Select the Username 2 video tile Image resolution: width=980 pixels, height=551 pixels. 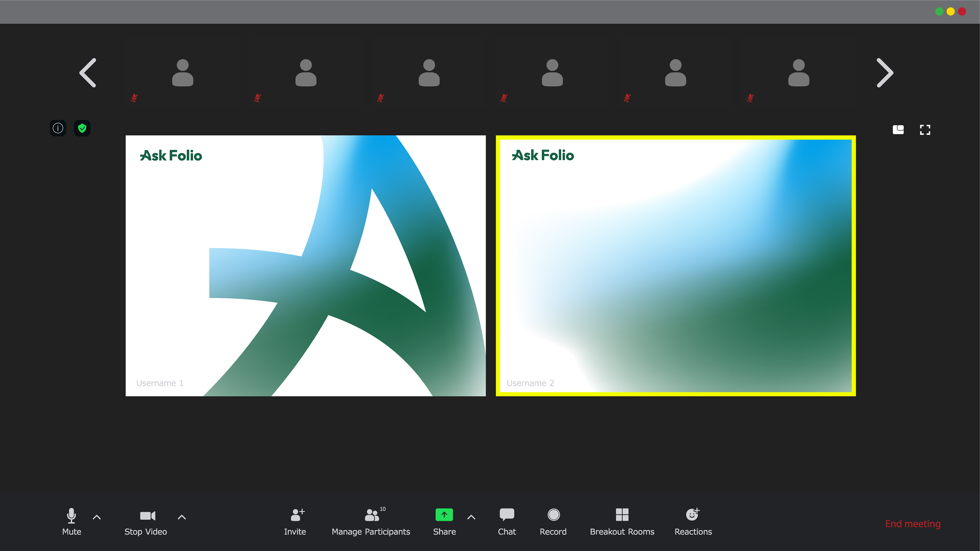[x=676, y=266]
